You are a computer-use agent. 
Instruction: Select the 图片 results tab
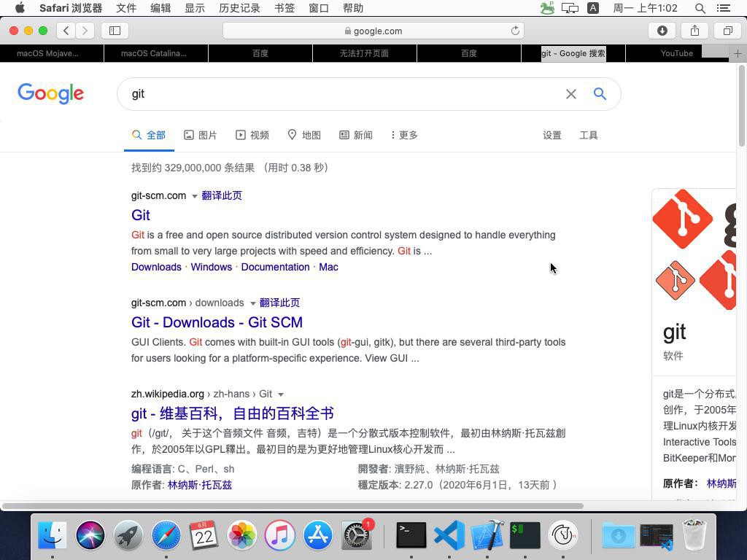201,135
